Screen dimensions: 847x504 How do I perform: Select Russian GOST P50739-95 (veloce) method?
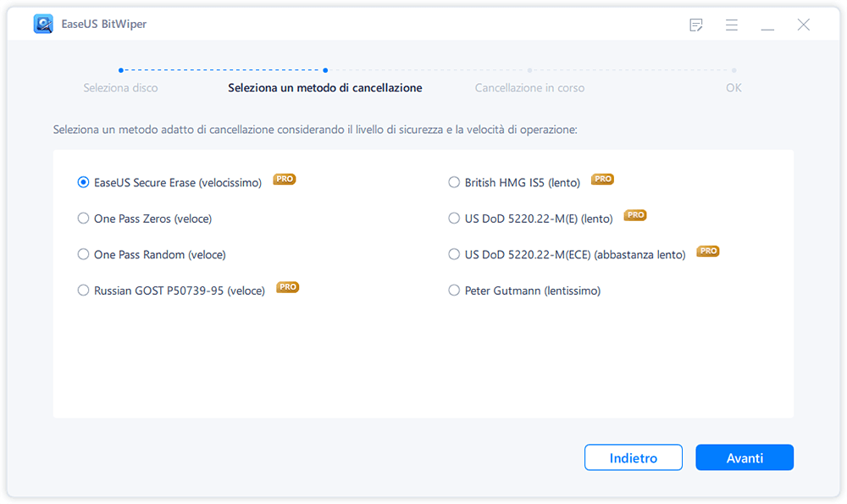(83, 291)
